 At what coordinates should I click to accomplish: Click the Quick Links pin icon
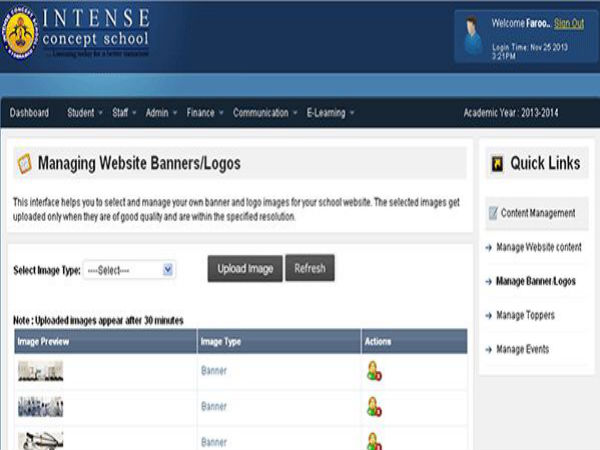pos(495,164)
